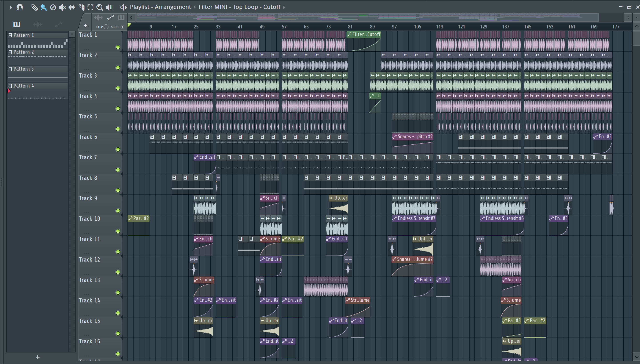640x364 pixels.
Task: Select Snares -..pitch #2 automation clip
Action: point(412,144)
